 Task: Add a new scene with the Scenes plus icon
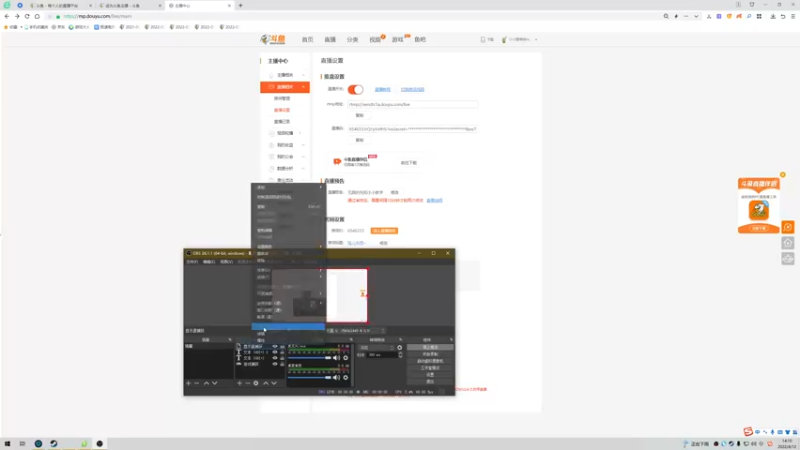click(x=188, y=383)
